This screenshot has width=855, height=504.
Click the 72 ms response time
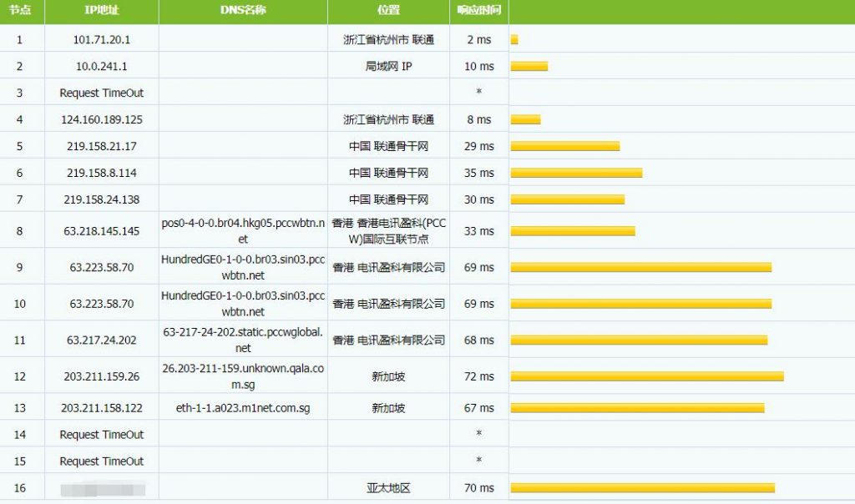click(x=478, y=376)
